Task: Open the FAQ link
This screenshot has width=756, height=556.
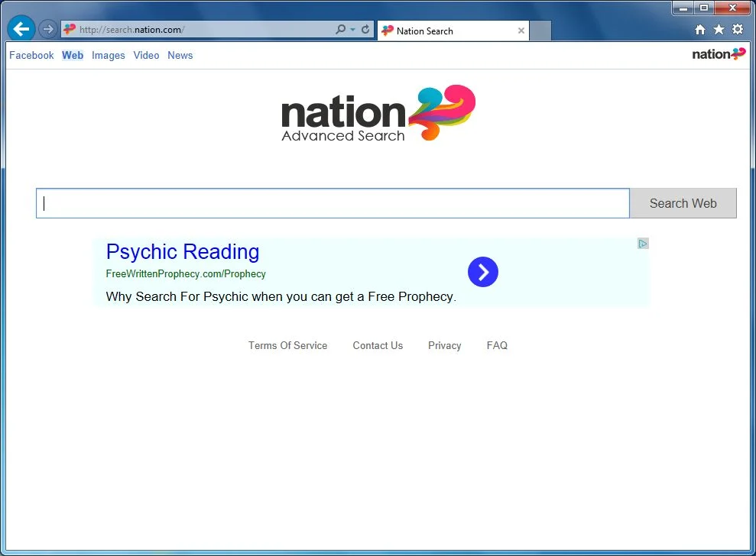Action: 497,345
